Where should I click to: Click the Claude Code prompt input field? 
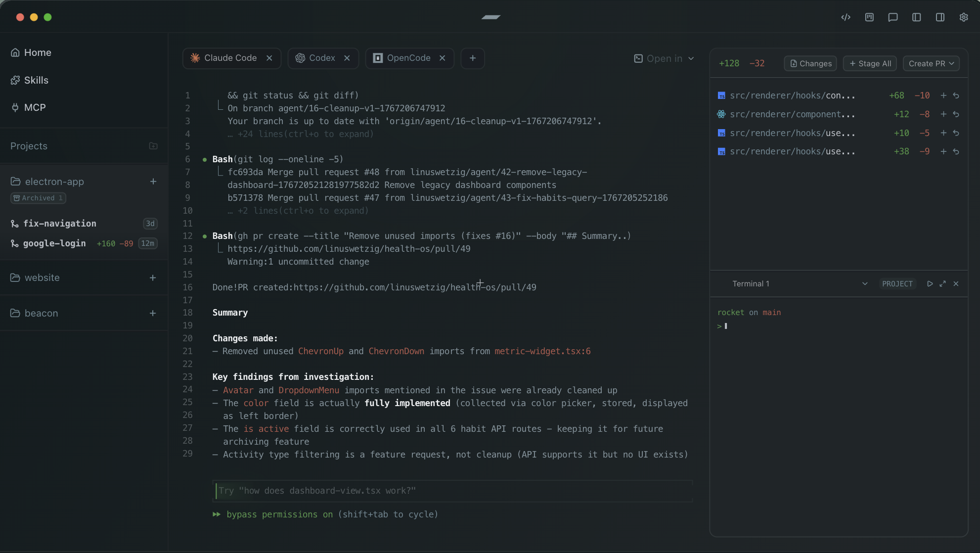[452, 491]
